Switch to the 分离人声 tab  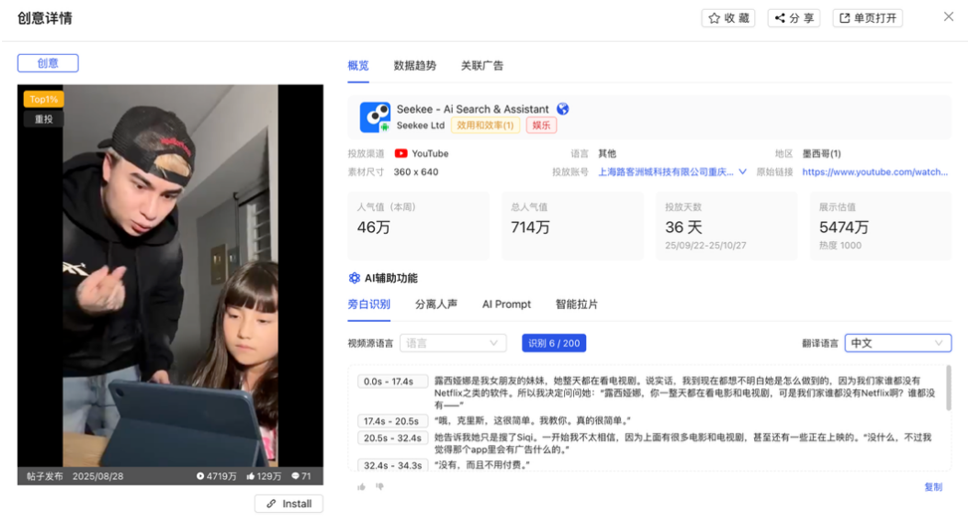click(x=436, y=304)
